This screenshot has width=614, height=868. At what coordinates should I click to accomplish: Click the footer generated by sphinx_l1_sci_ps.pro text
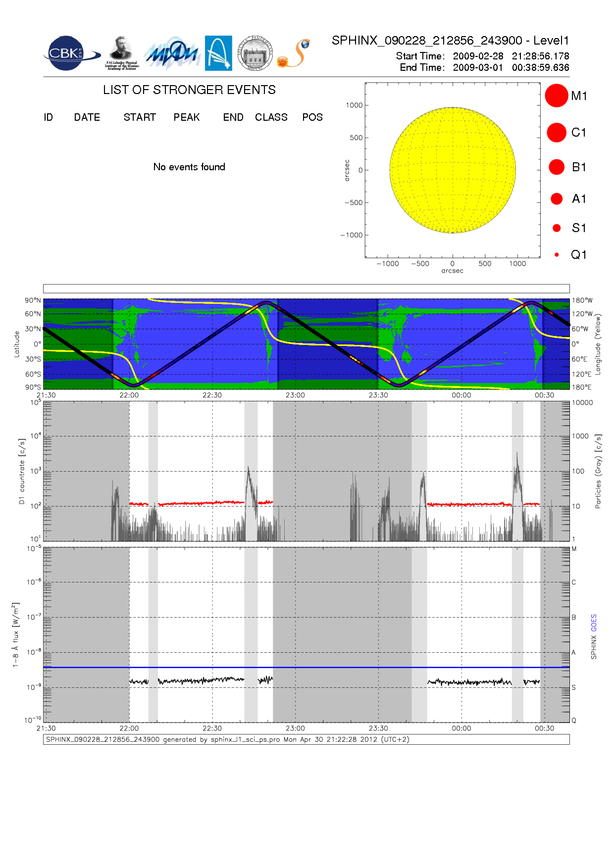[x=228, y=739]
